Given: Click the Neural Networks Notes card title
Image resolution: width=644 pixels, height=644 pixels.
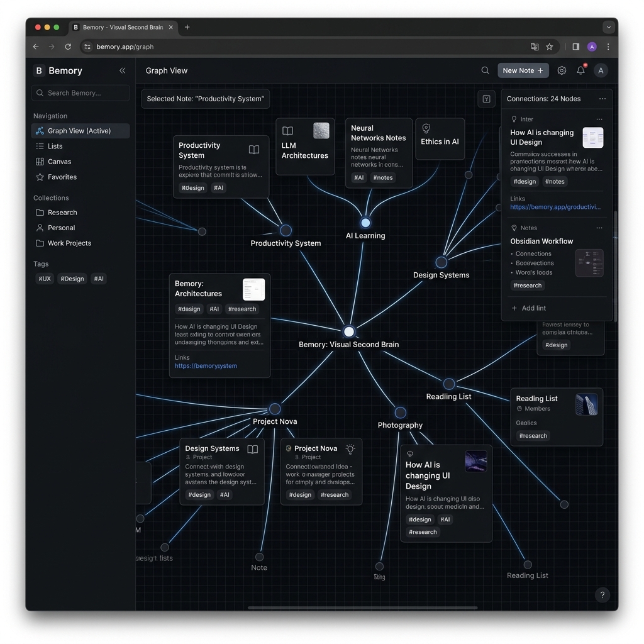Looking at the screenshot, I should pos(378,133).
